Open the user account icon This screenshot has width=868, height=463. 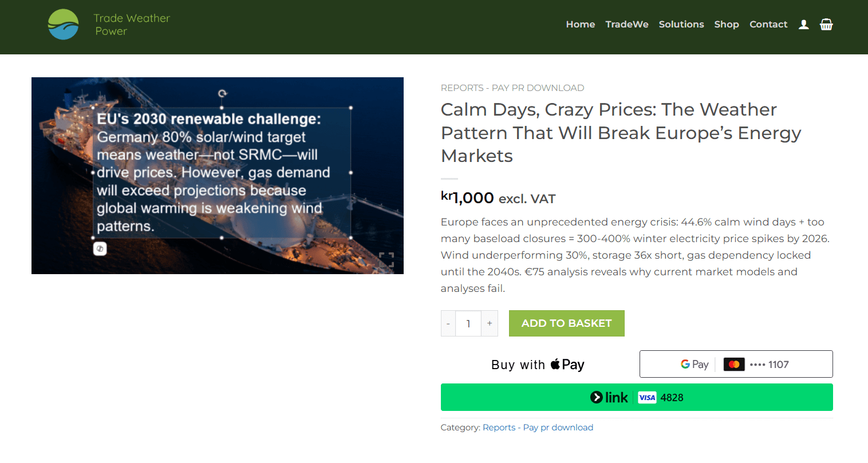[803, 25]
